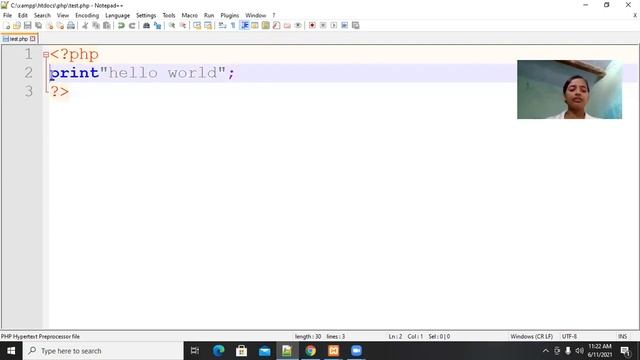Open the Language menu
640x360 pixels.
[118, 16]
